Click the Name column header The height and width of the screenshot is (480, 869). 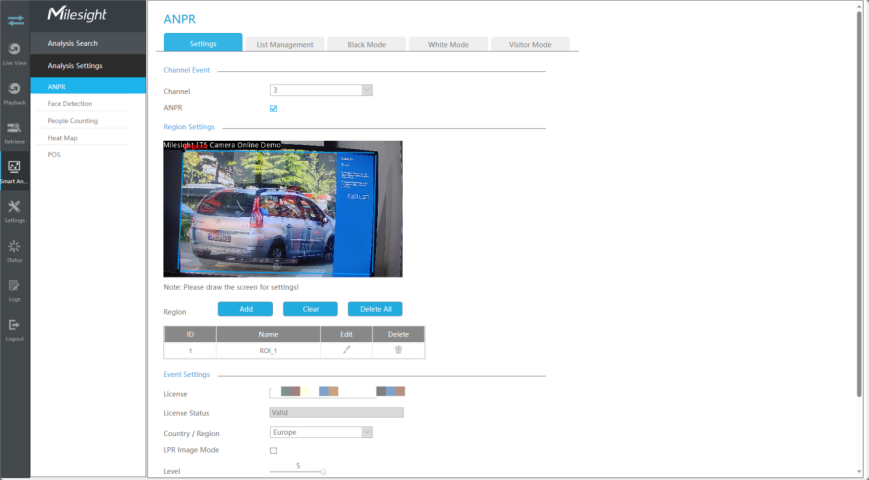[x=268, y=334]
